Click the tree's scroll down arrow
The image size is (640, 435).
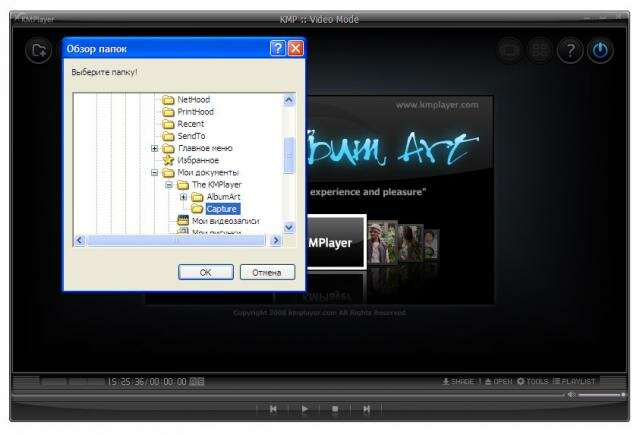[289, 227]
